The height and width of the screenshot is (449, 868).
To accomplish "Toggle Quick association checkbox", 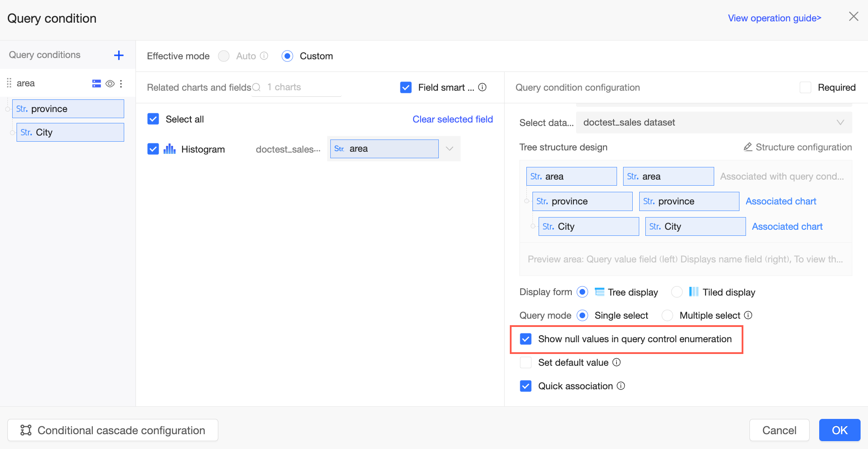I will (526, 386).
